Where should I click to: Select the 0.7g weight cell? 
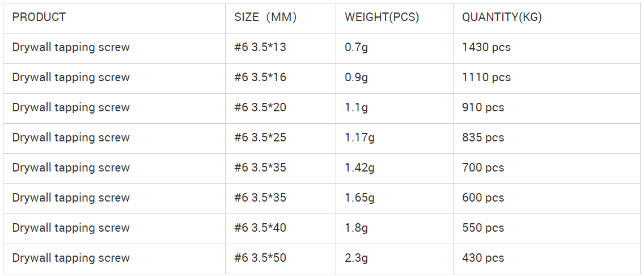(356, 47)
